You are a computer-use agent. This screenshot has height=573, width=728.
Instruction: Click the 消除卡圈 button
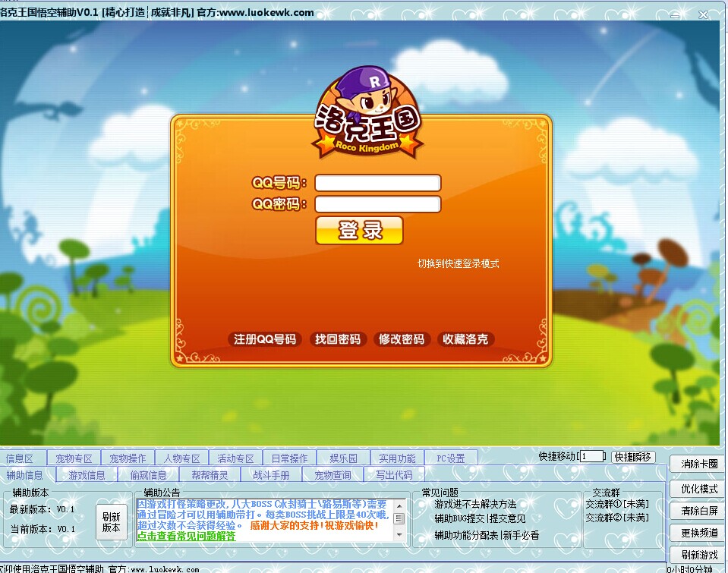pos(698,464)
